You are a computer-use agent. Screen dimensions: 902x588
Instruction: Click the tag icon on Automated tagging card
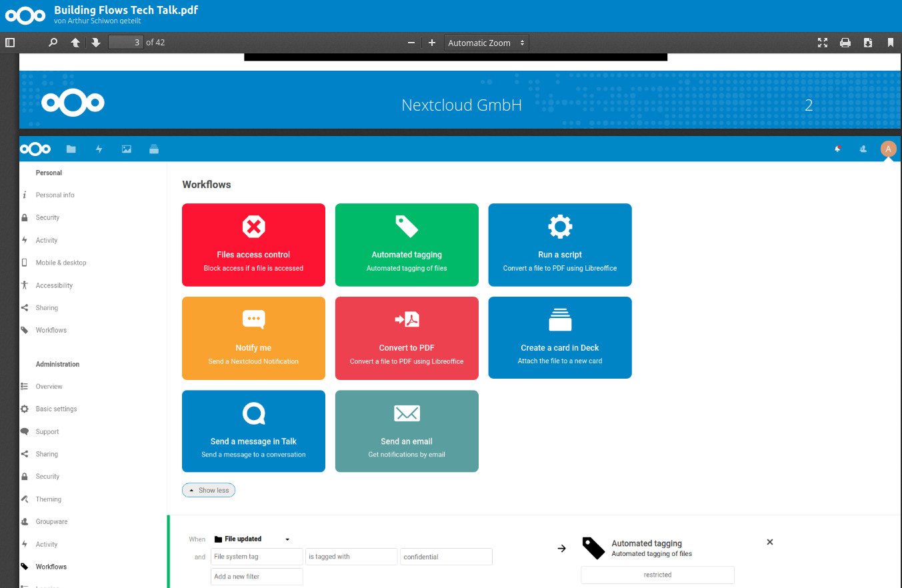click(407, 227)
